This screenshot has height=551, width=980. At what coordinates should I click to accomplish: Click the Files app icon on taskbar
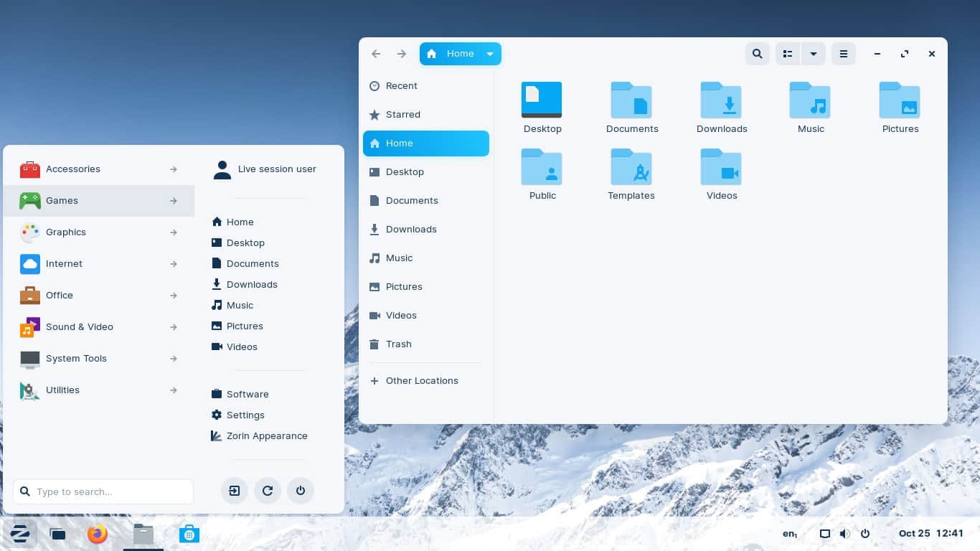[x=143, y=534]
